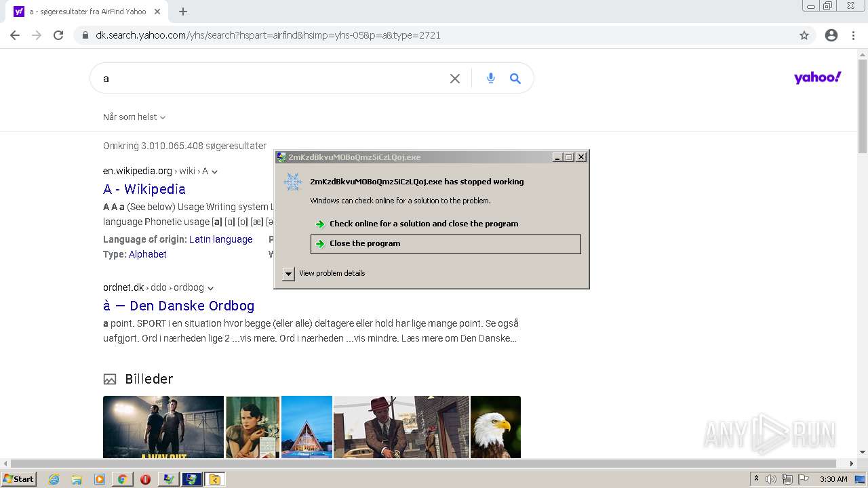Submit search with the magnifier icon
This screenshot has height=488, width=868.
point(515,79)
